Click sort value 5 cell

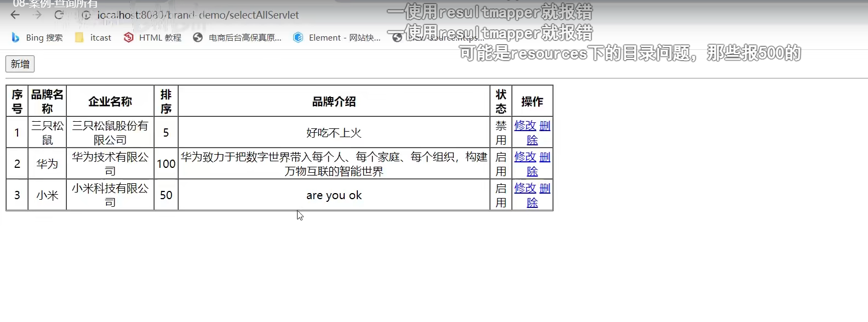point(166,133)
